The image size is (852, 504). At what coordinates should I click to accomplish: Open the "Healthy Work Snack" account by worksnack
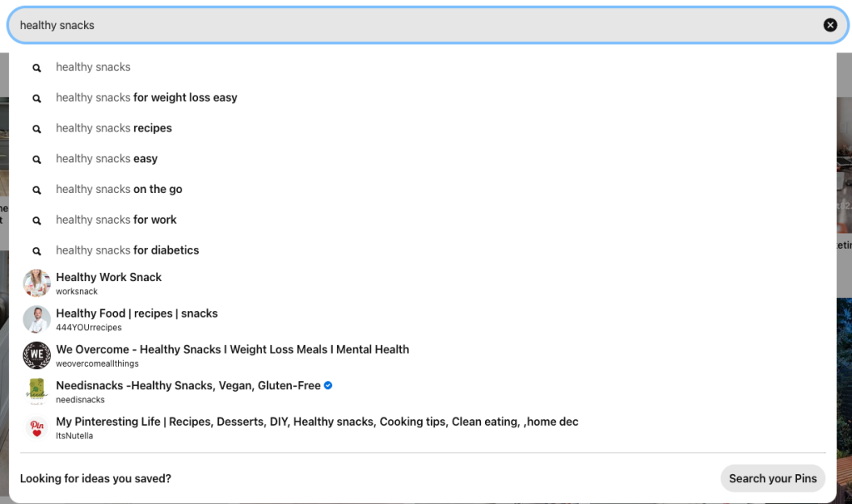108,277
